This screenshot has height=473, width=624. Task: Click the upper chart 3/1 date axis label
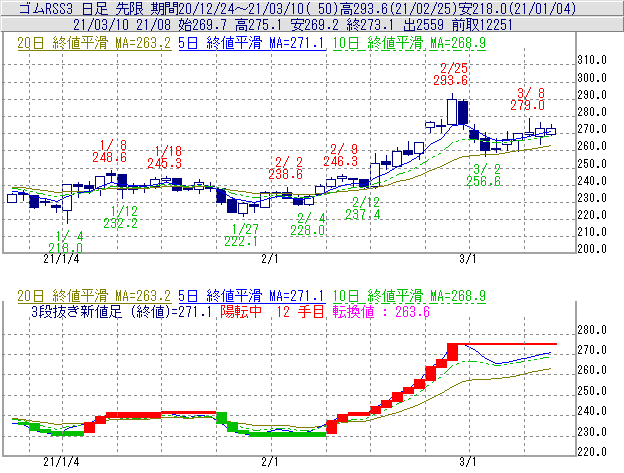[x=468, y=259]
